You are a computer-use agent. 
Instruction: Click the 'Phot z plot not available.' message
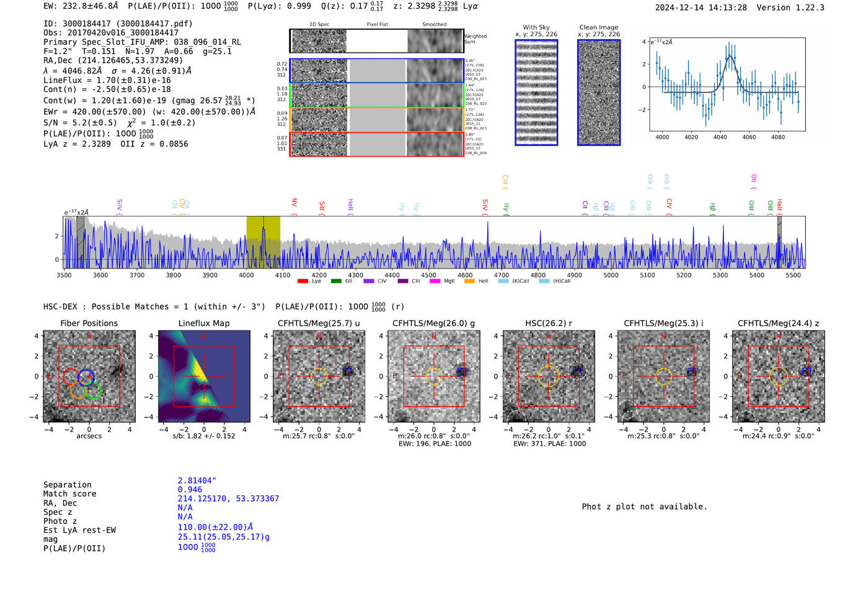tap(644, 507)
